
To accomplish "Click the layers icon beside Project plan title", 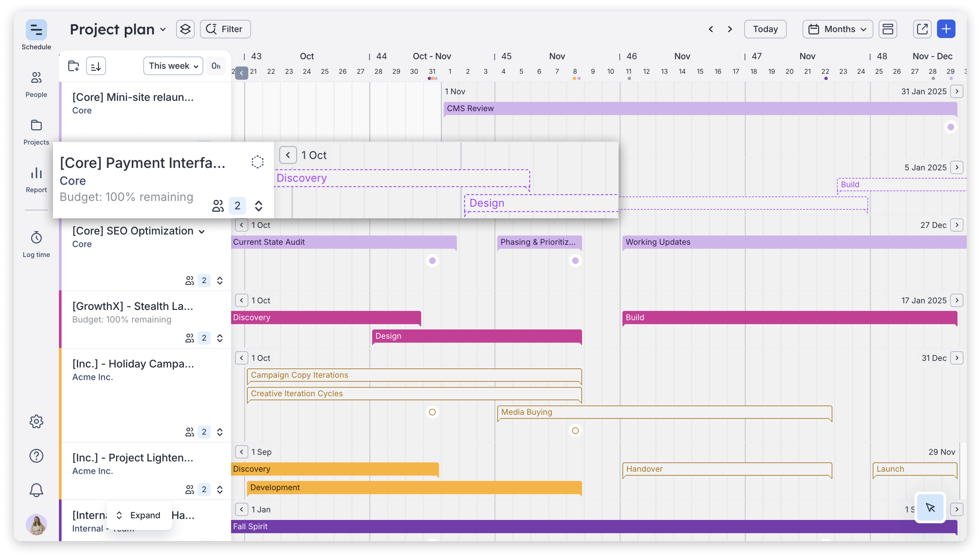I will point(185,29).
